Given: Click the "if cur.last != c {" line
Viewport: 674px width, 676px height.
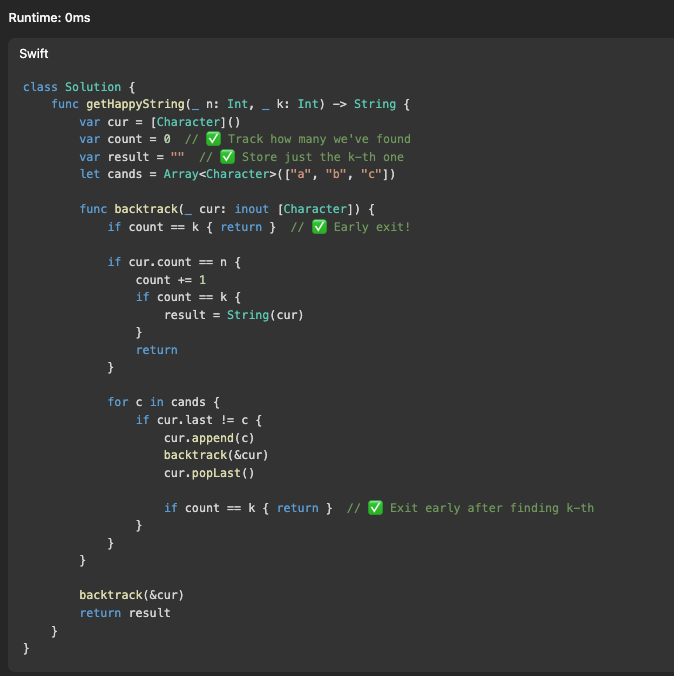Looking at the screenshot, I should click(199, 420).
